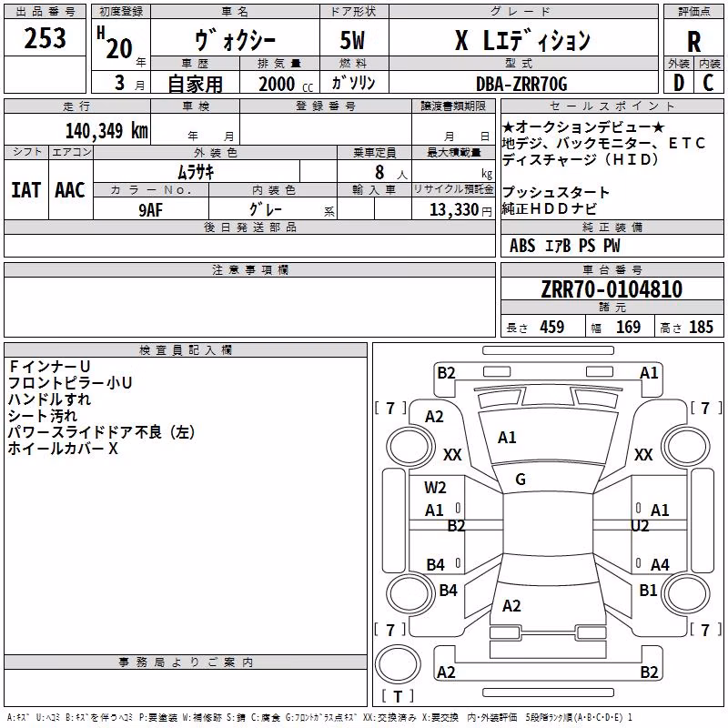Click width value 169

[628, 327]
